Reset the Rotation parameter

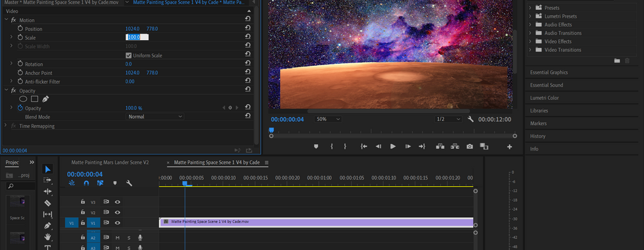coord(248,64)
